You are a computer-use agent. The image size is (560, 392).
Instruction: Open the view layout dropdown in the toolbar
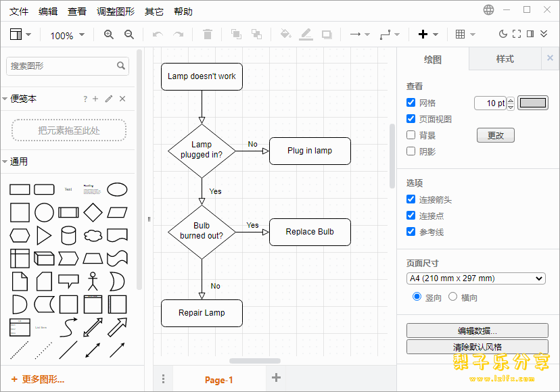pos(20,34)
